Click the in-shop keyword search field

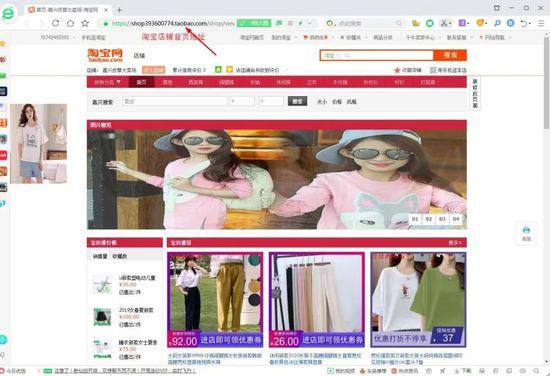coord(175,101)
